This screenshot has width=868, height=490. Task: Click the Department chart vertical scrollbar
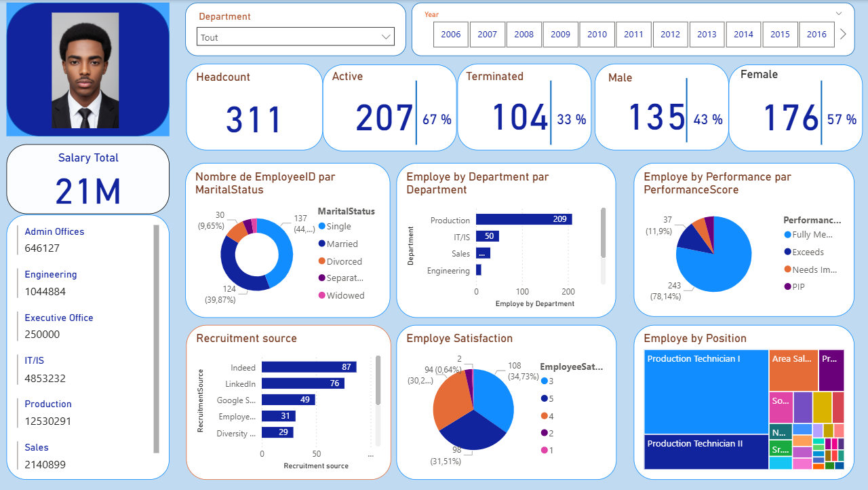click(603, 234)
